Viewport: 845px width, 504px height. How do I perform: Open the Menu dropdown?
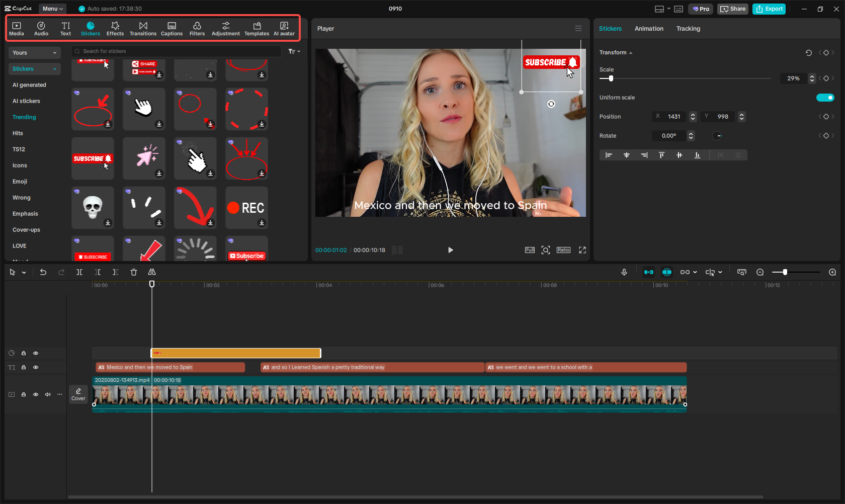(x=52, y=9)
